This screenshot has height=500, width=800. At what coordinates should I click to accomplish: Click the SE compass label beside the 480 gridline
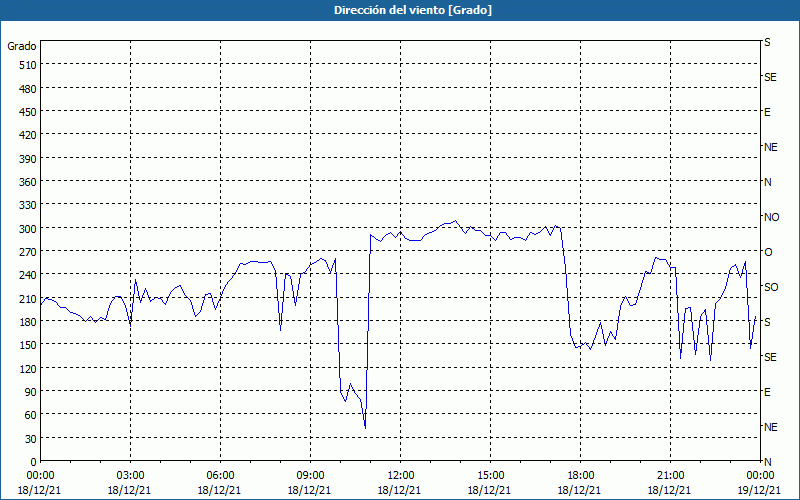pyautogui.click(x=770, y=77)
